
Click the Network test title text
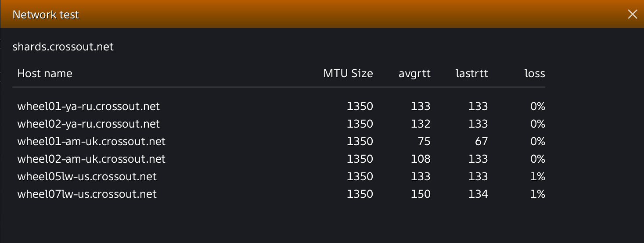point(46,14)
